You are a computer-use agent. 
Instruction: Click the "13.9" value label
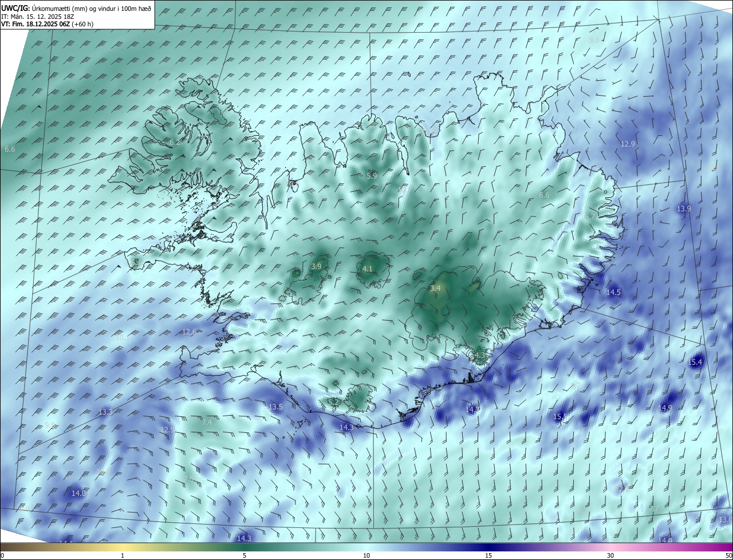684,209
